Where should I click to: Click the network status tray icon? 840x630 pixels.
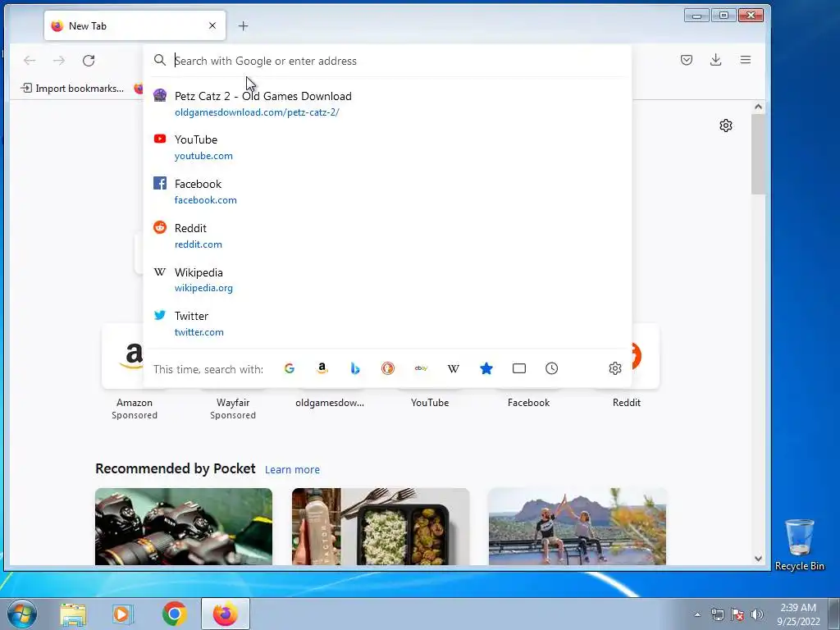click(717, 614)
